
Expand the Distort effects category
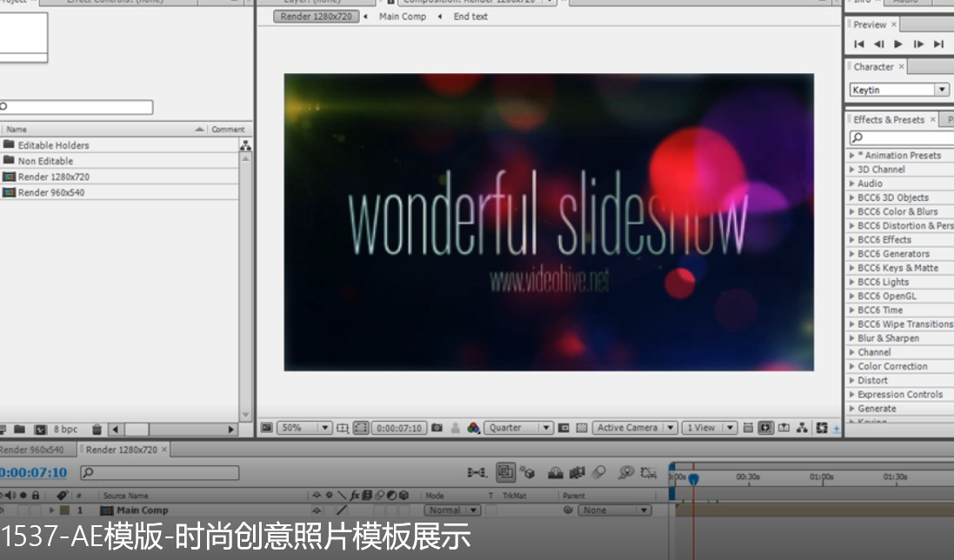tap(851, 381)
